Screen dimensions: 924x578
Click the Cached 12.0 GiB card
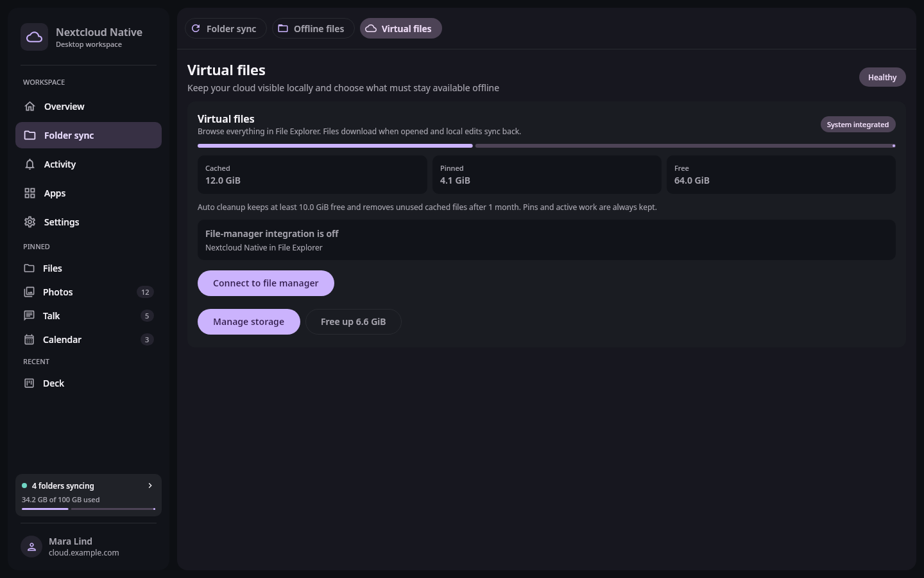[x=312, y=175]
